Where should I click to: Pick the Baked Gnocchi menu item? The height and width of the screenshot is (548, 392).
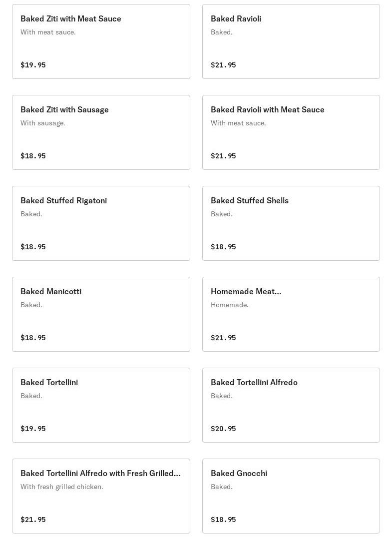[291, 496]
